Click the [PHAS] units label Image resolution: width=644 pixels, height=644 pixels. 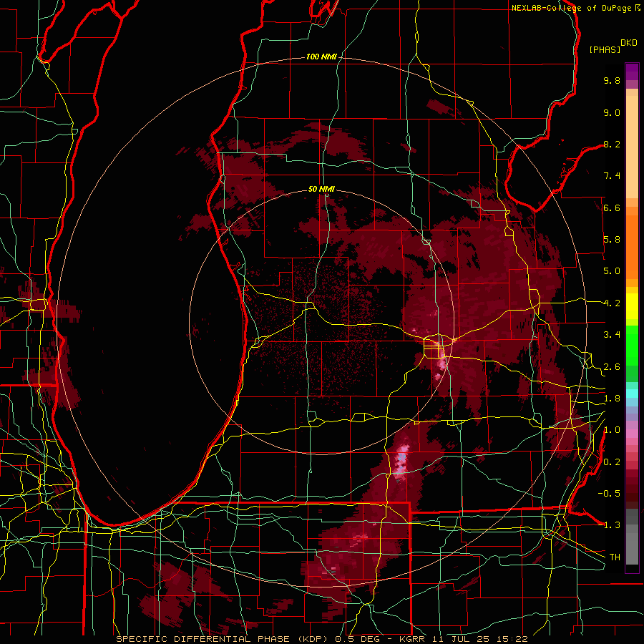605,49
